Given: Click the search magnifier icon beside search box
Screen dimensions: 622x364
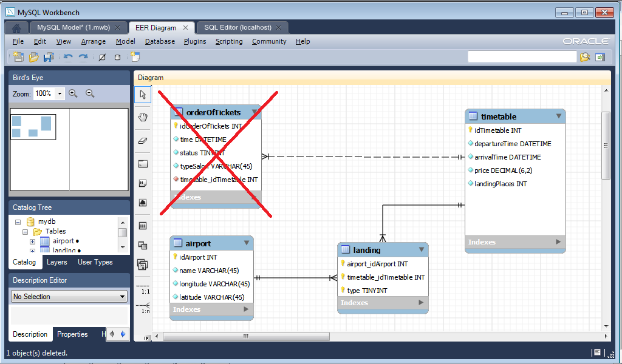Looking at the screenshot, I should point(585,57).
